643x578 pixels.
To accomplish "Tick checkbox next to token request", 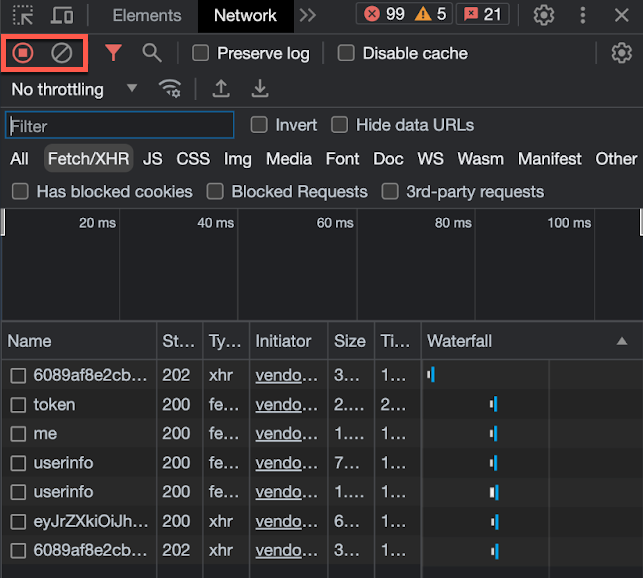I will pos(18,404).
